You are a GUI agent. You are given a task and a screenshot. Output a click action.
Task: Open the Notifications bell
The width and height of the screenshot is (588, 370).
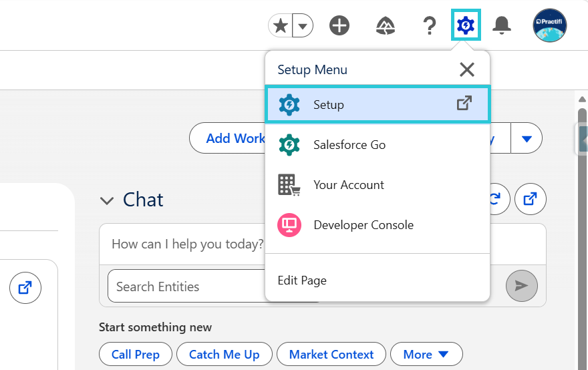[502, 25]
